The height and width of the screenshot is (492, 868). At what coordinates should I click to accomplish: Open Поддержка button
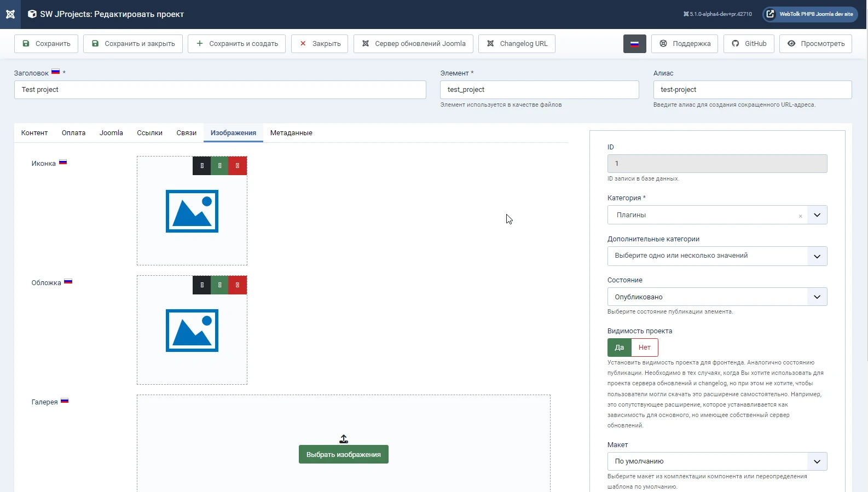pyautogui.click(x=685, y=44)
